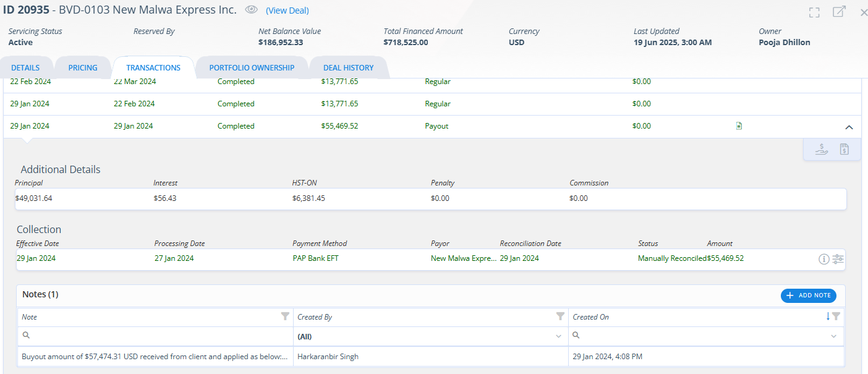This screenshot has height=374, width=868.
Task: Switch to the Pricing tab
Action: click(83, 68)
